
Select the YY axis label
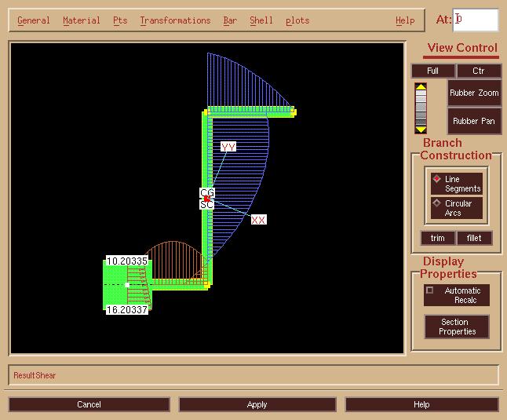coord(228,147)
